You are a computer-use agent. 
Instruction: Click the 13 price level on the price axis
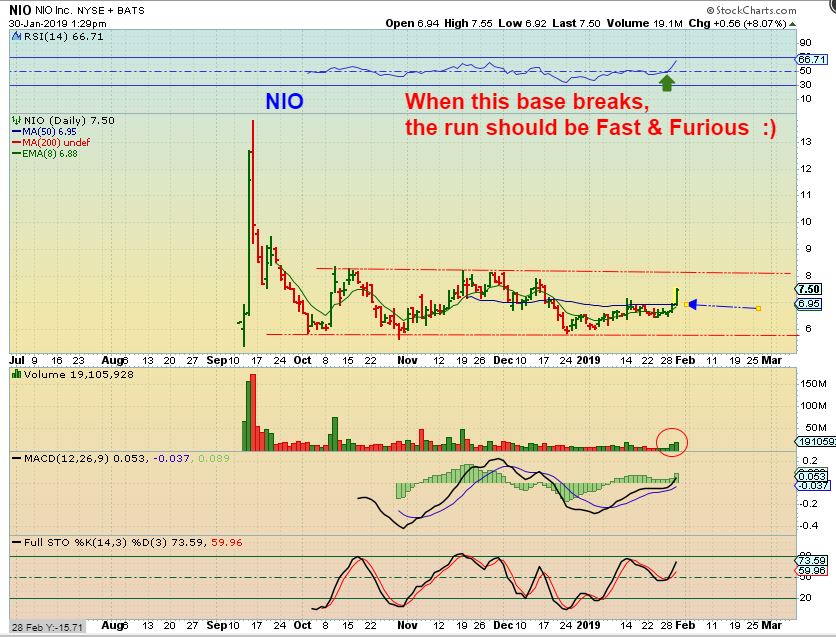[x=806, y=142]
